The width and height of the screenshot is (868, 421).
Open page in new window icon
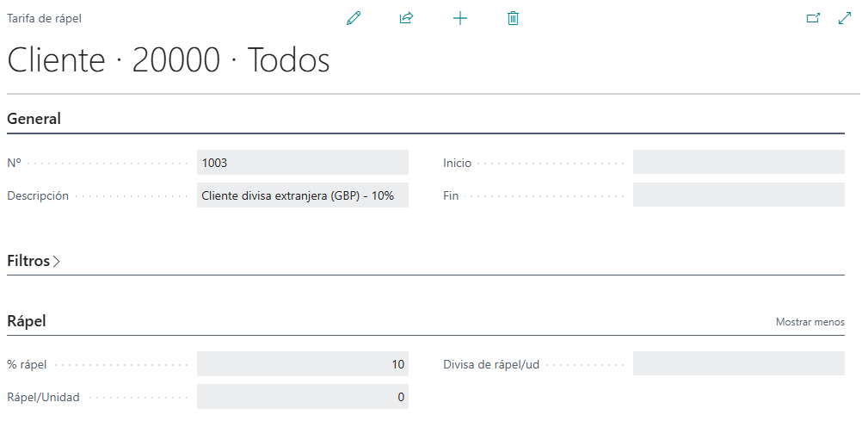[813, 18]
